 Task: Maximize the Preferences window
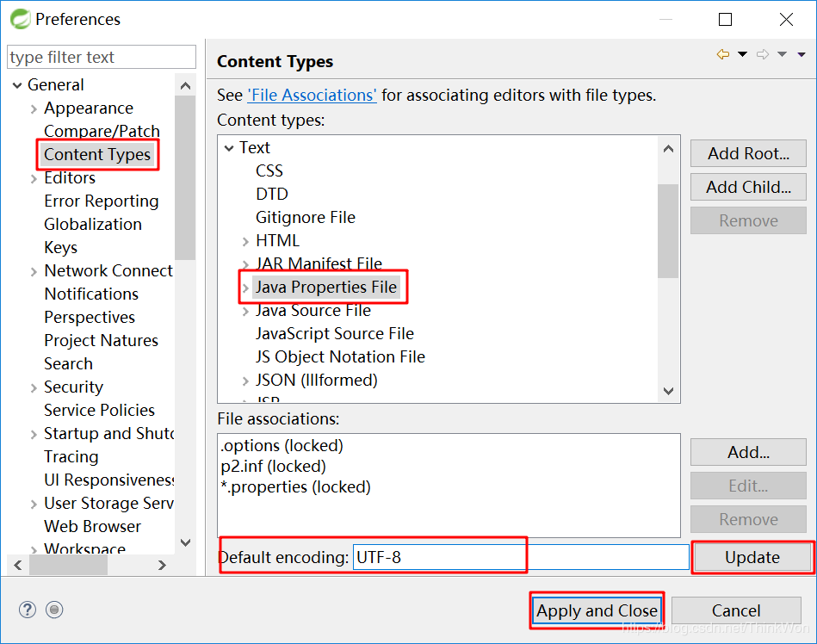(x=725, y=19)
